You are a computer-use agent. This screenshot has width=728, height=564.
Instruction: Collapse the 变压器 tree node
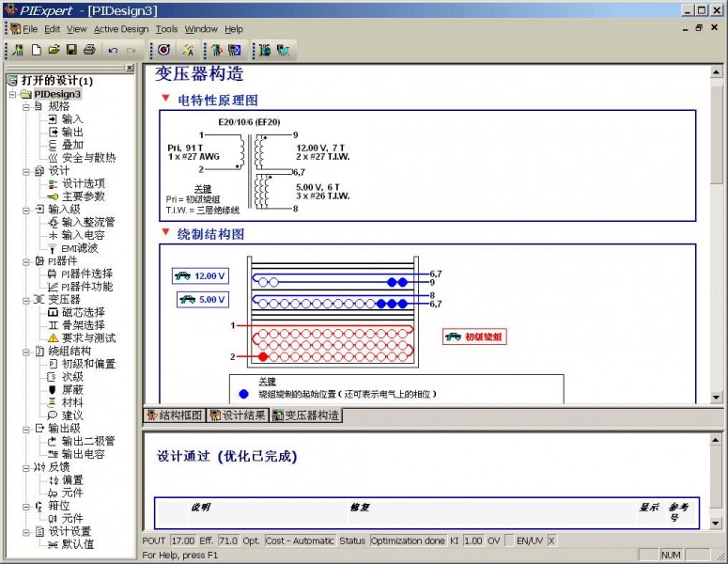click(26, 300)
